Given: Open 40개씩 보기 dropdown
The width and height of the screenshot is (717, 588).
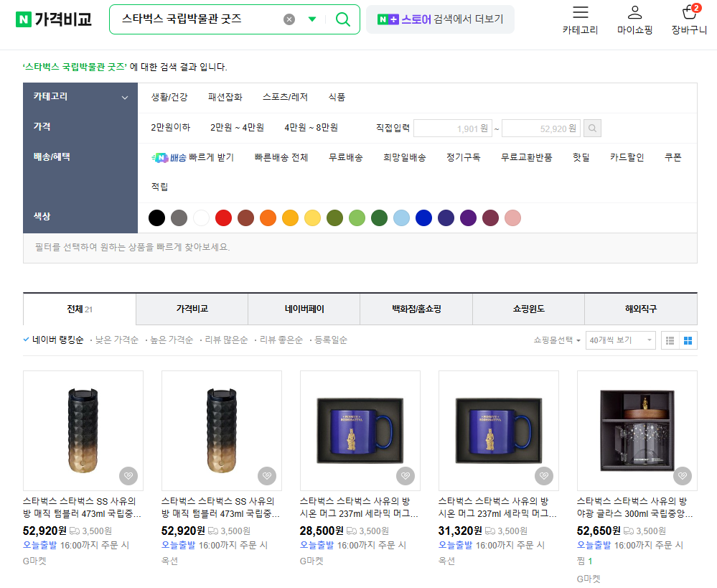Looking at the screenshot, I should (x=621, y=340).
